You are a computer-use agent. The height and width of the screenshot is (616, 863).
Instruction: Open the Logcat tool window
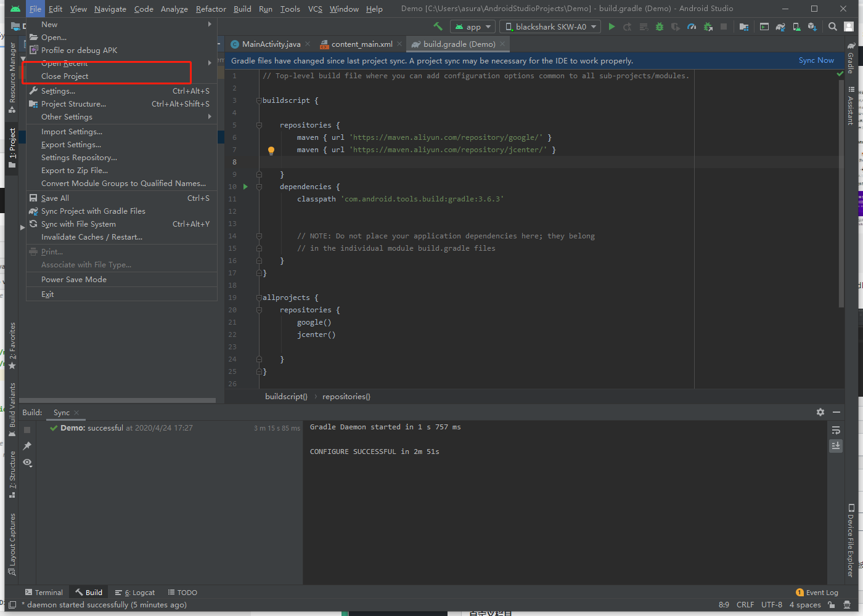tap(136, 593)
